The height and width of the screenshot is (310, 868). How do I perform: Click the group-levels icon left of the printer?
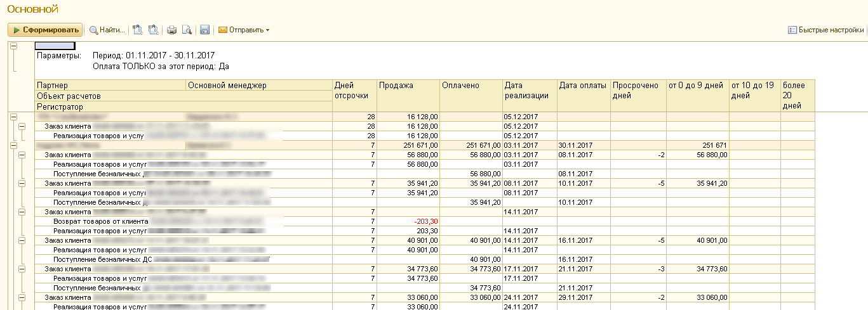152,30
